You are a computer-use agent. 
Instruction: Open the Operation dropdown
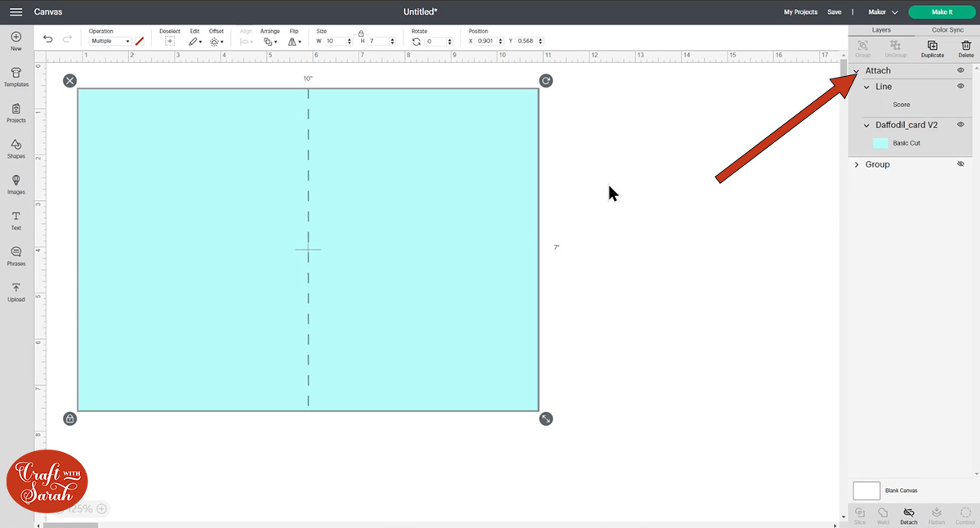point(110,41)
